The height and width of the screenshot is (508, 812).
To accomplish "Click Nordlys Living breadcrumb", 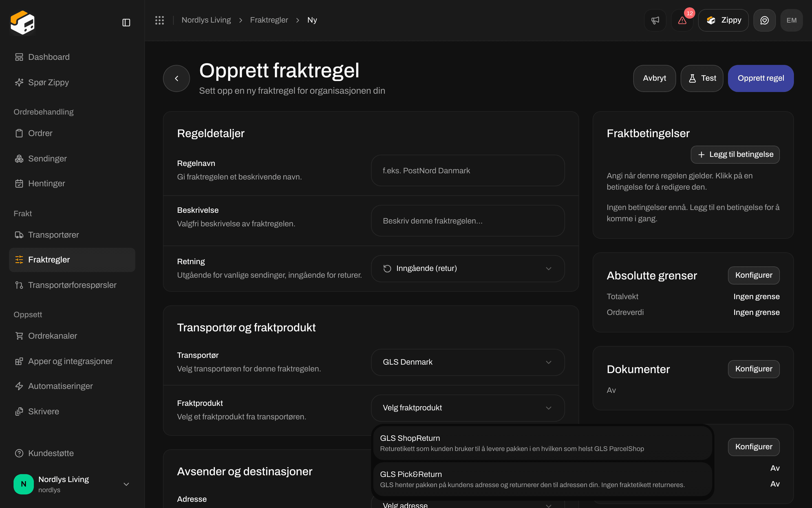I will pyautogui.click(x=206, y=20).
